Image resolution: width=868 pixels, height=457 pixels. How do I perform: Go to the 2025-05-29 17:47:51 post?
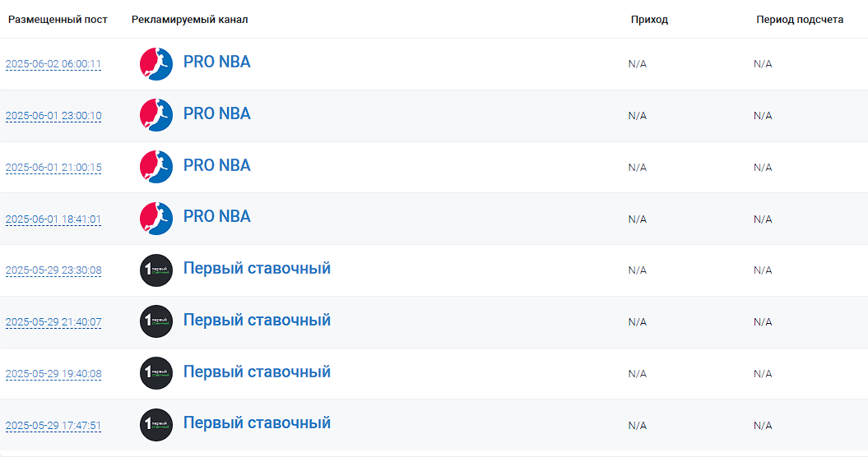pyautogui.click(x=53, y=426)
